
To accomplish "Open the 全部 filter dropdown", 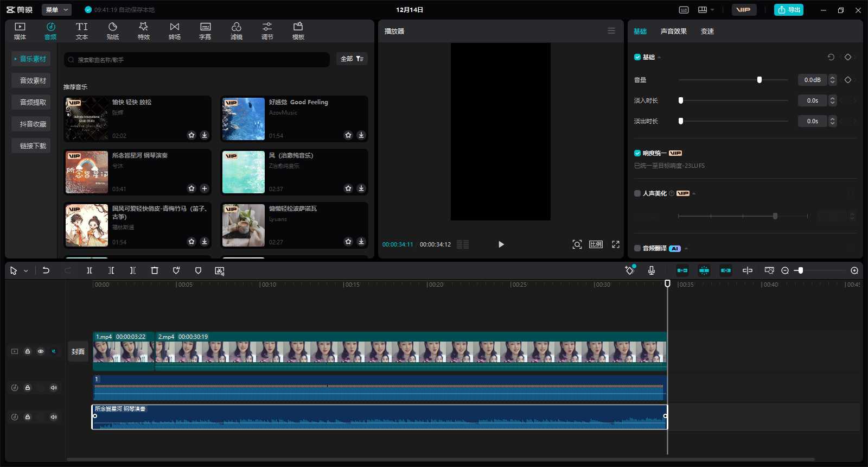I will (352, 59).
